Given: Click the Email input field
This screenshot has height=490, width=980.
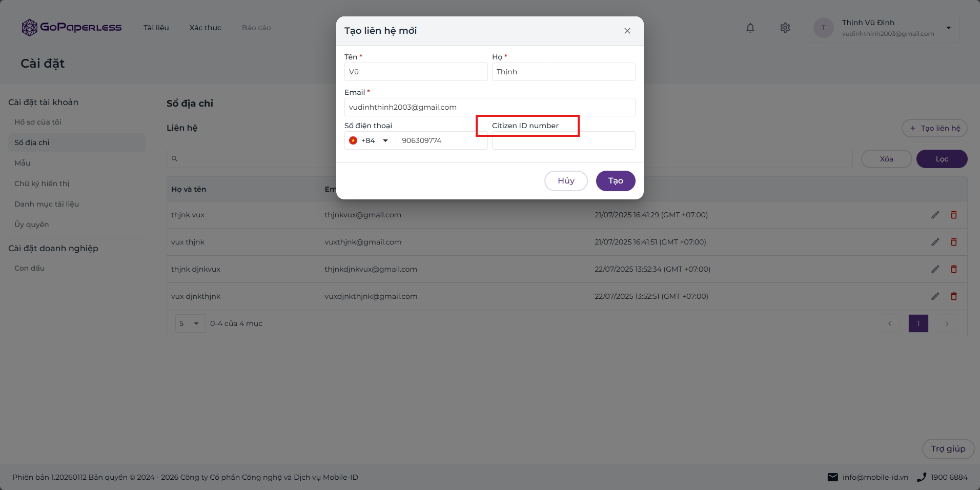Looking at the screenshot, I should 489,107.
